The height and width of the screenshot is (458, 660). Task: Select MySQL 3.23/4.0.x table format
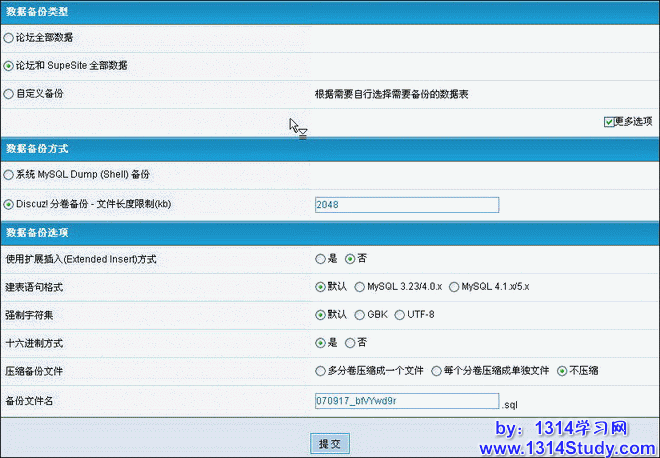coord(359,286)
